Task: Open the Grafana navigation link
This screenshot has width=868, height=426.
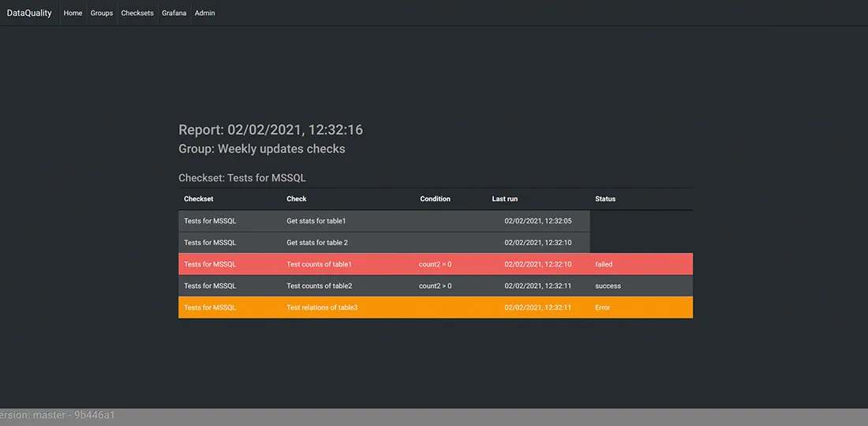Action: tap(174, 13)
